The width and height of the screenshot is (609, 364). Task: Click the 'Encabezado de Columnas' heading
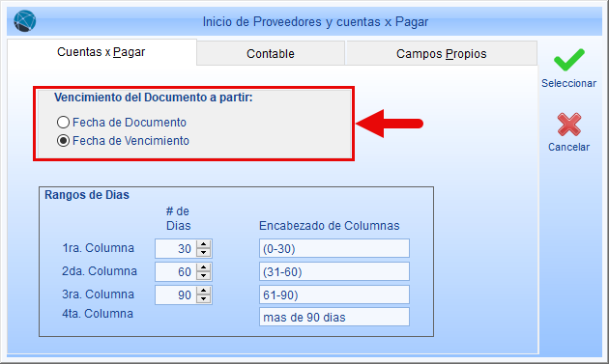point(329,226)
